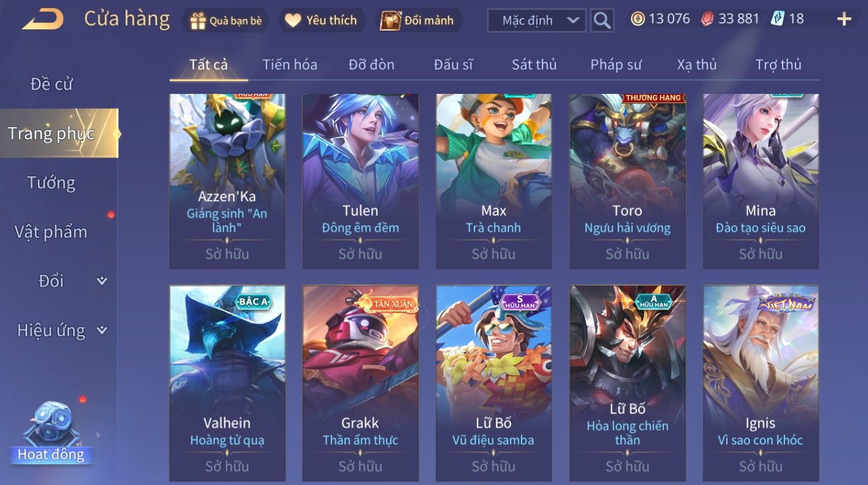Open Valhein Hoàng tử quạ skin card
This screenshot has width=868, height=485.
[227, 383]
